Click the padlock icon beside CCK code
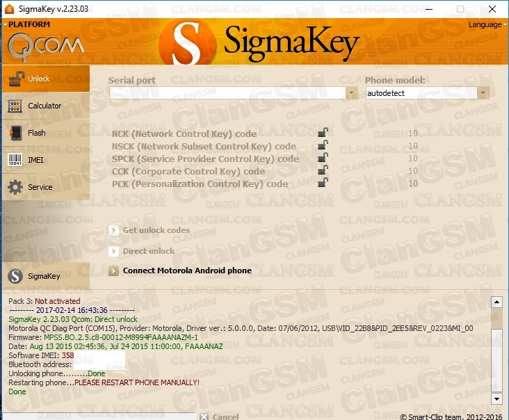 click(323, 170)
